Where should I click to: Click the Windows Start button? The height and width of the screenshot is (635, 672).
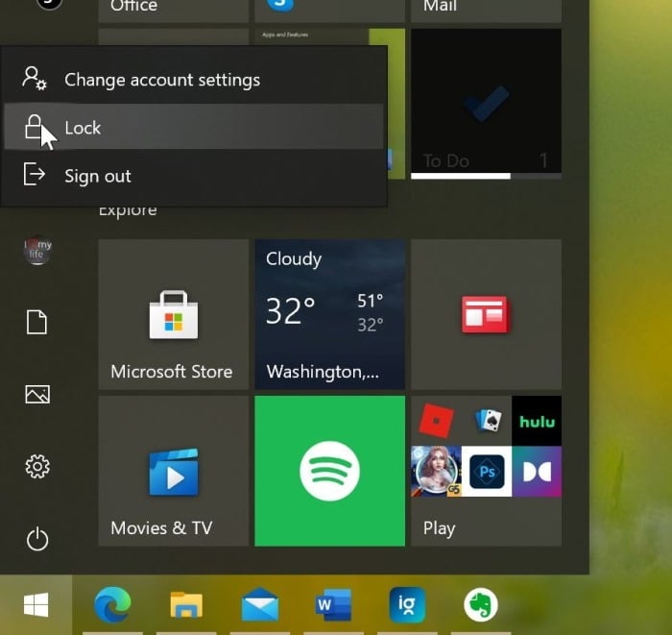36,604
